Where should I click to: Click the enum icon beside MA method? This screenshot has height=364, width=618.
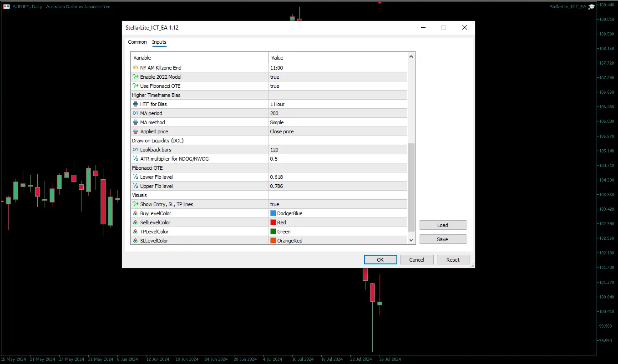[x=135, y=122]
